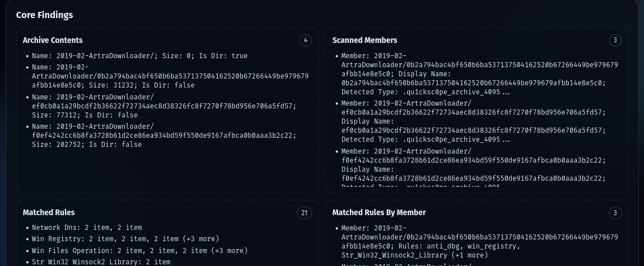
Task: Click the Matched Rules By Member title
Action: pos(379,213)
